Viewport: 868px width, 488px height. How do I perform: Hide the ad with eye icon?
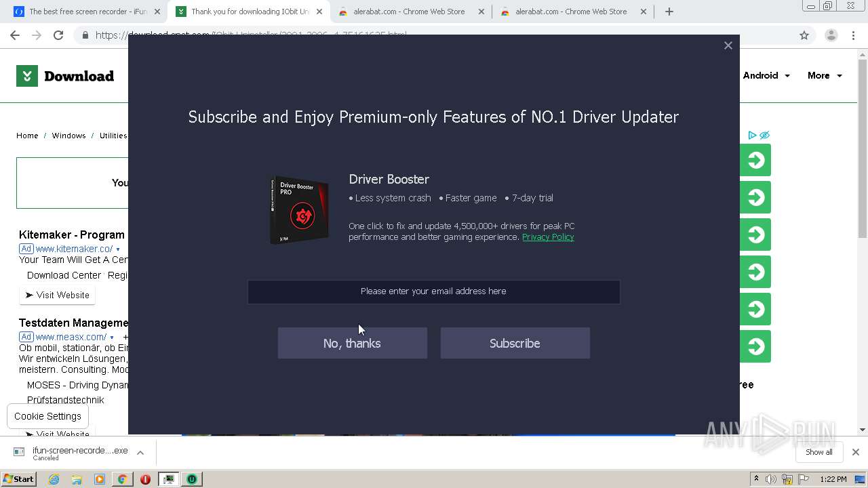[764, 136]
